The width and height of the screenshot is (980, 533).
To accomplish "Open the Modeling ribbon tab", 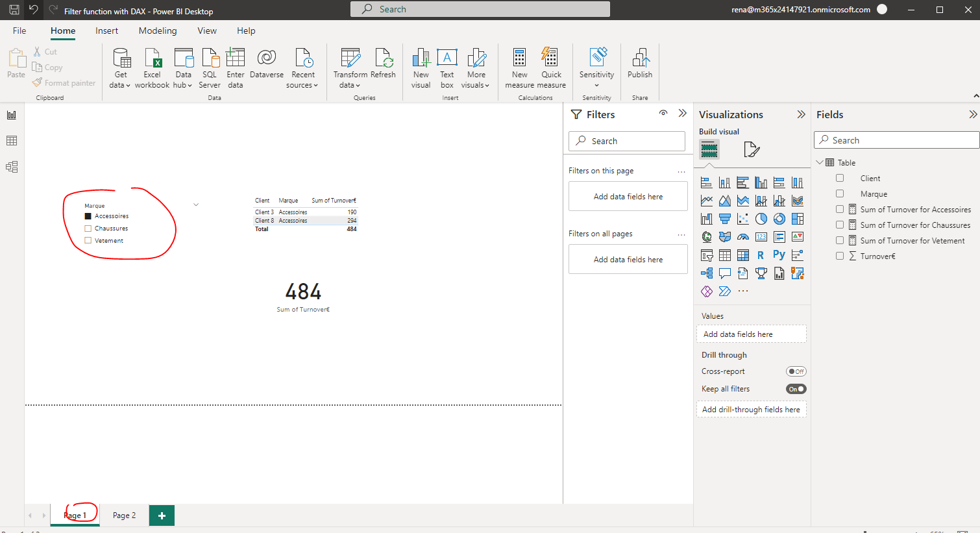I will click(x=158, y=31).
